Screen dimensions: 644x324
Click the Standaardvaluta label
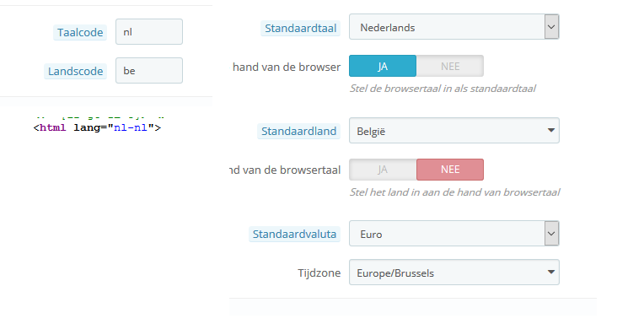pos(294,234)
